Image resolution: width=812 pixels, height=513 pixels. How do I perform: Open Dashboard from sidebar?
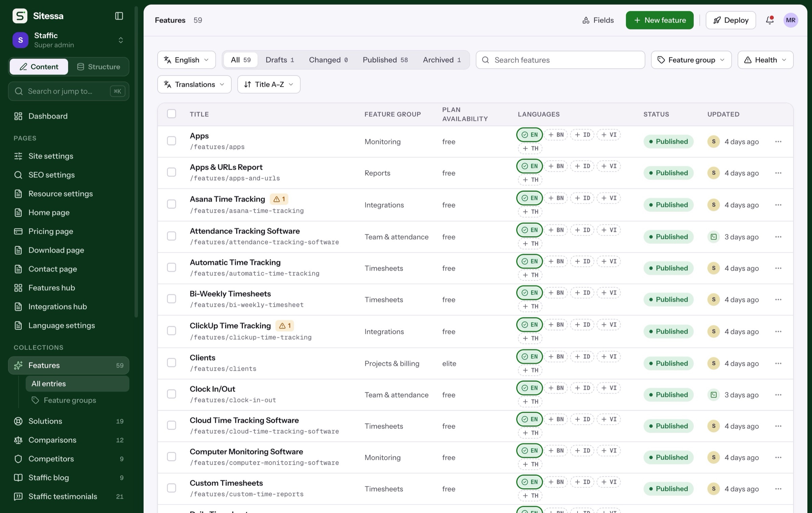click(x=69, y=116)
